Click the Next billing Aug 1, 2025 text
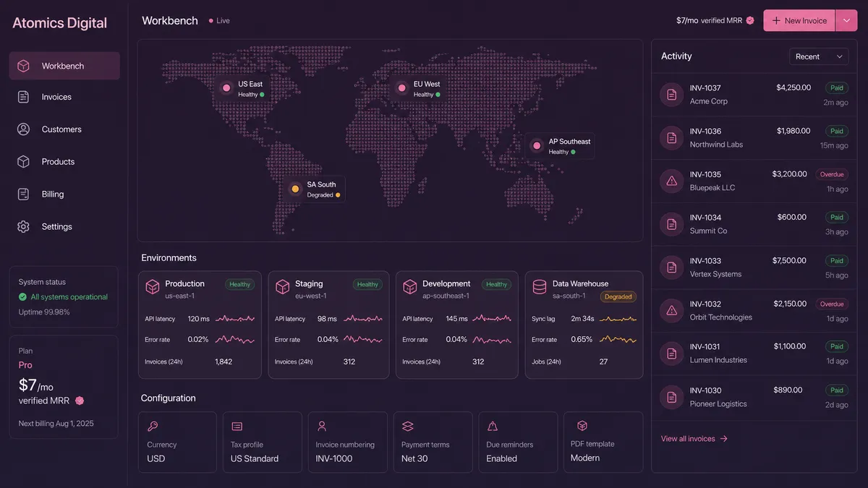Screen dimensions: 868x488 pos(56,424)
